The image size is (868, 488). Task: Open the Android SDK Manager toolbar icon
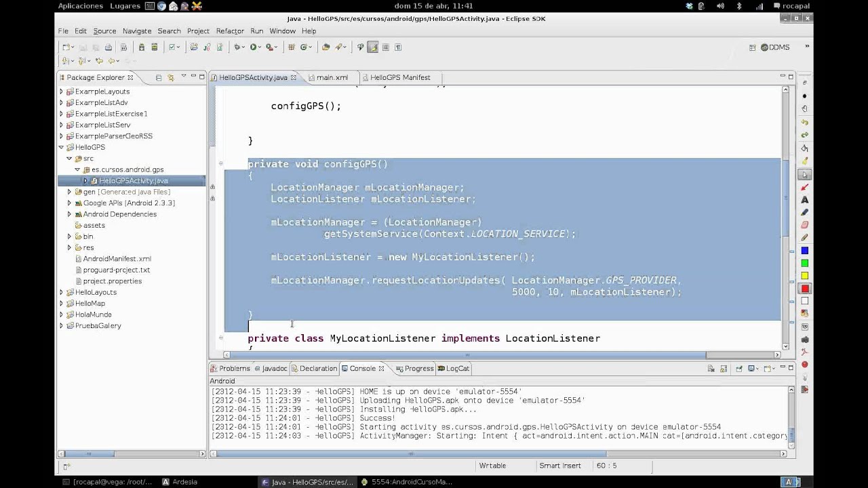[141, 47]
